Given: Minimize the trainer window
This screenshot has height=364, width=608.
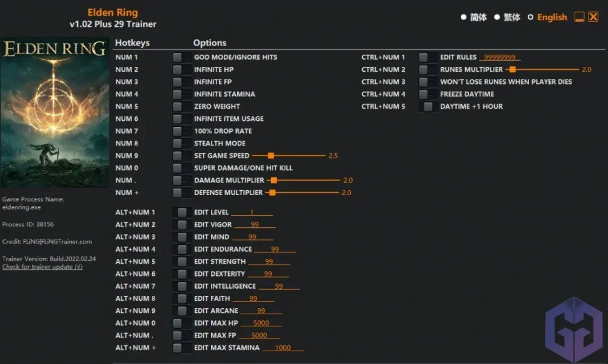Looking at the screenshot, I should tap(579, 17).
